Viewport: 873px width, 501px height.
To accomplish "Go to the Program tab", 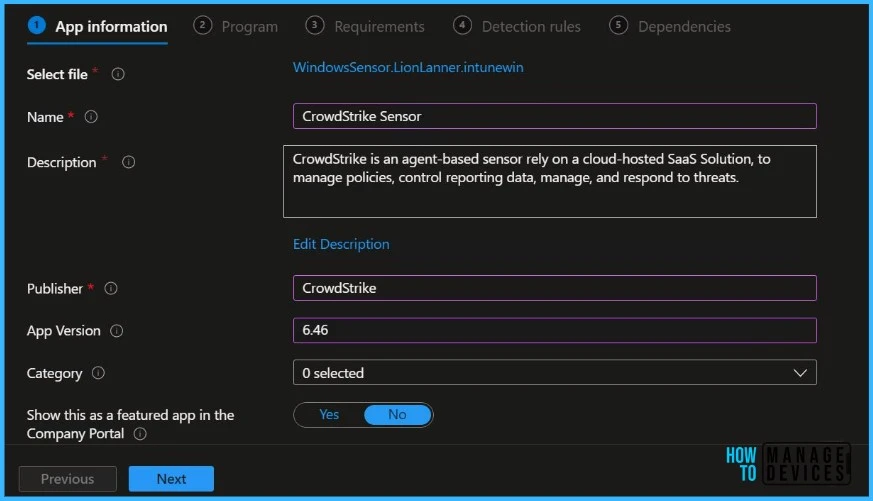I will click(236, 27).
